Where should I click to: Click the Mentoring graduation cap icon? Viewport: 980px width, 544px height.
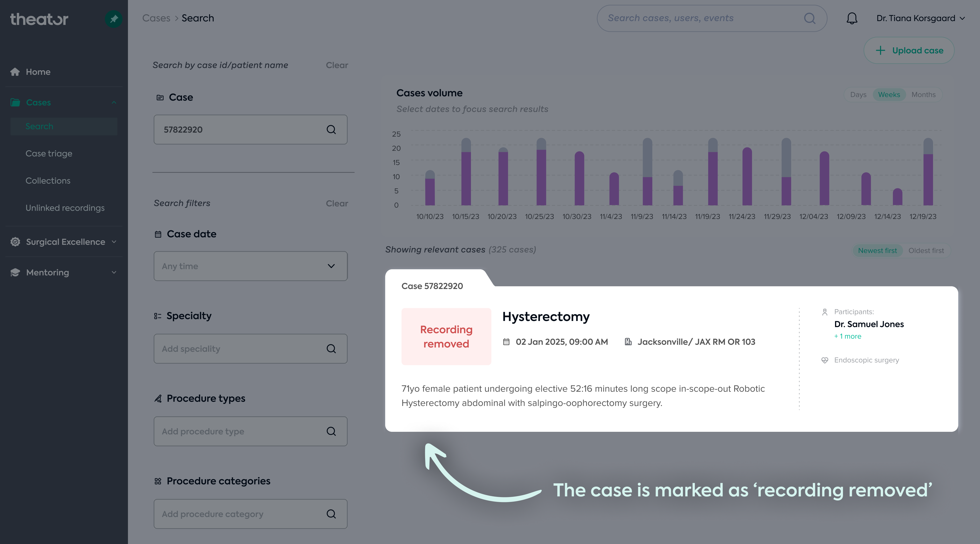(15, 273)
